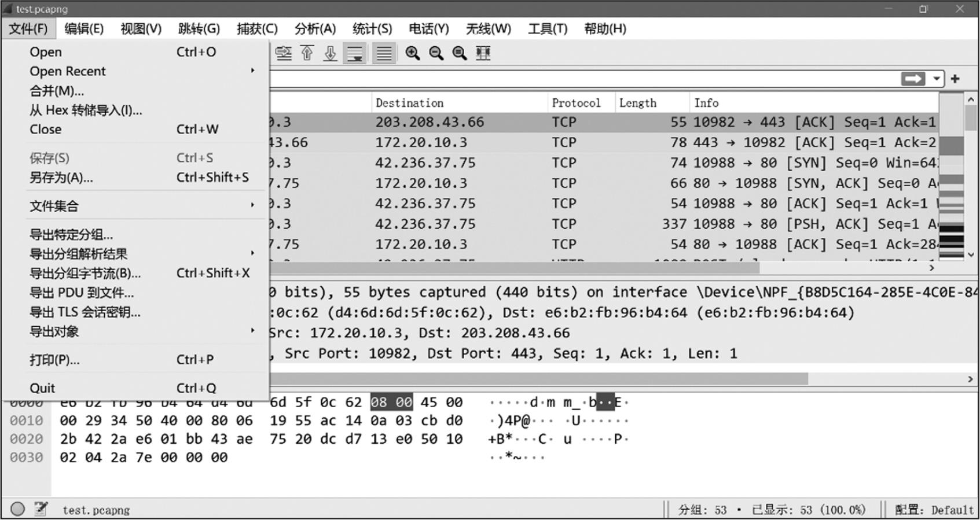The image size is (980, 520).
Task: Toggle auto-scroll during live capture
Action: coord(355,53)
